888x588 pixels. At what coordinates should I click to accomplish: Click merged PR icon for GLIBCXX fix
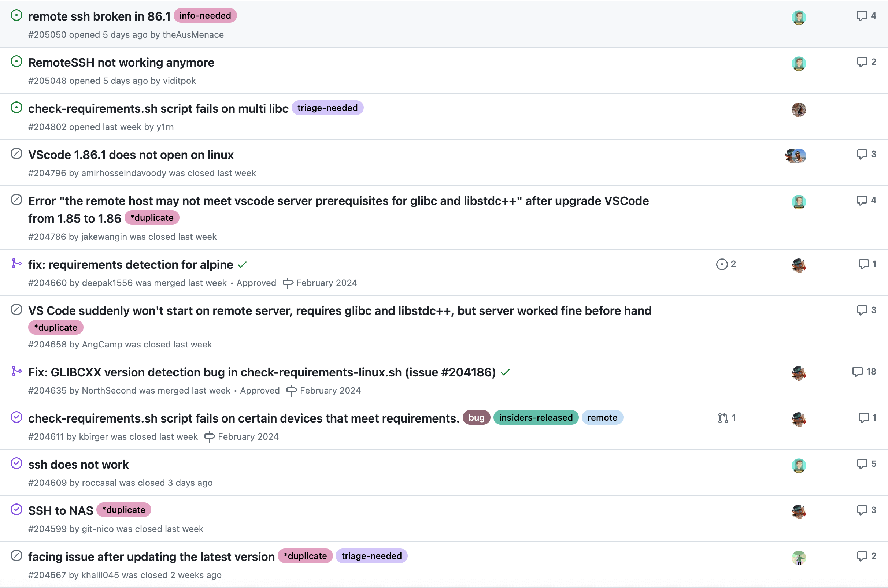16,371
